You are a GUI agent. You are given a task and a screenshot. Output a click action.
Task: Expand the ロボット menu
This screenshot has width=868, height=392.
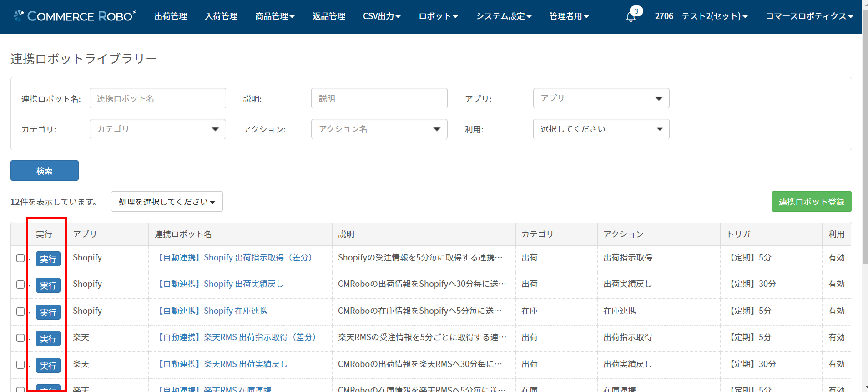(x=438, y=16)
